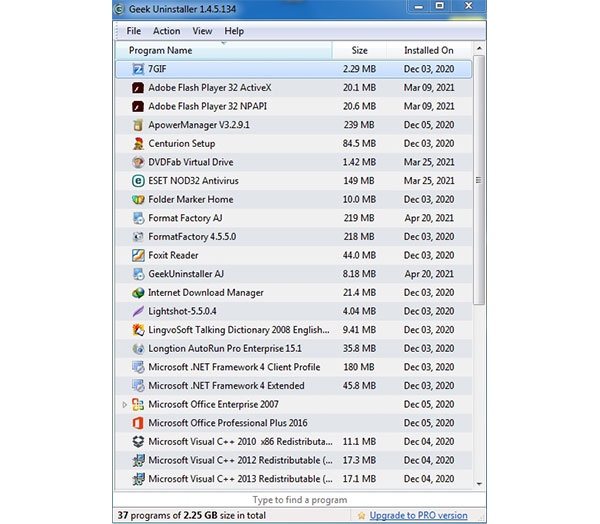
Task: Click the Dec 05, 2020 date of Office Enterprise 2007
Action: point(429,405)
